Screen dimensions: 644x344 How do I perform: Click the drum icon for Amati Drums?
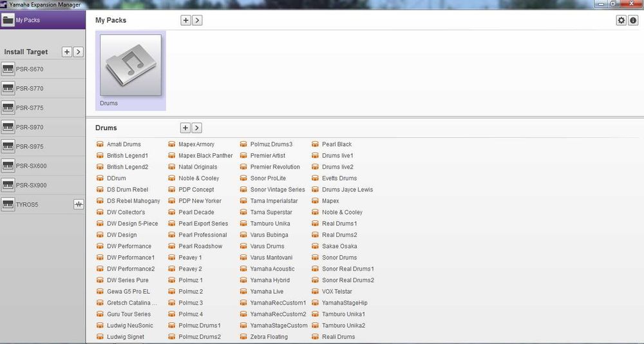(100, 144)
